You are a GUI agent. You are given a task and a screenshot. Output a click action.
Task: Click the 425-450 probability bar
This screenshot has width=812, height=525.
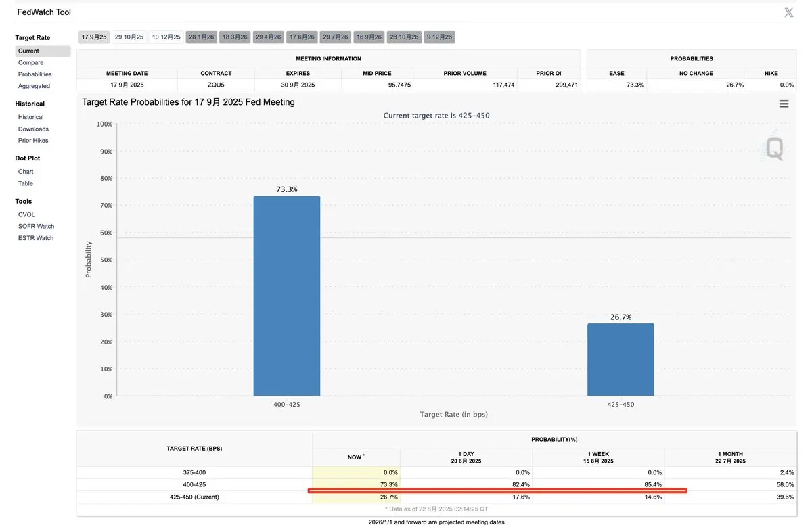pyautogui.click(x=621, y=360)
